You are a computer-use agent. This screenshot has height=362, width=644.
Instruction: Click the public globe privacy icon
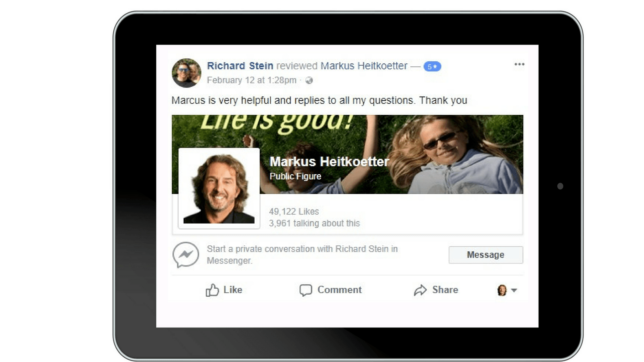(309, 80)
